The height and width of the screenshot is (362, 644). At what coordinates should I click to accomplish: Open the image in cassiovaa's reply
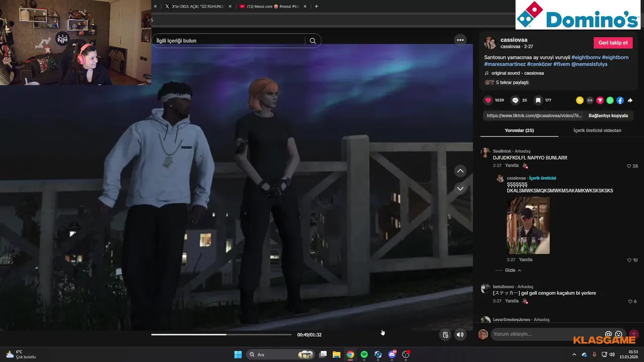pos(528,225)
